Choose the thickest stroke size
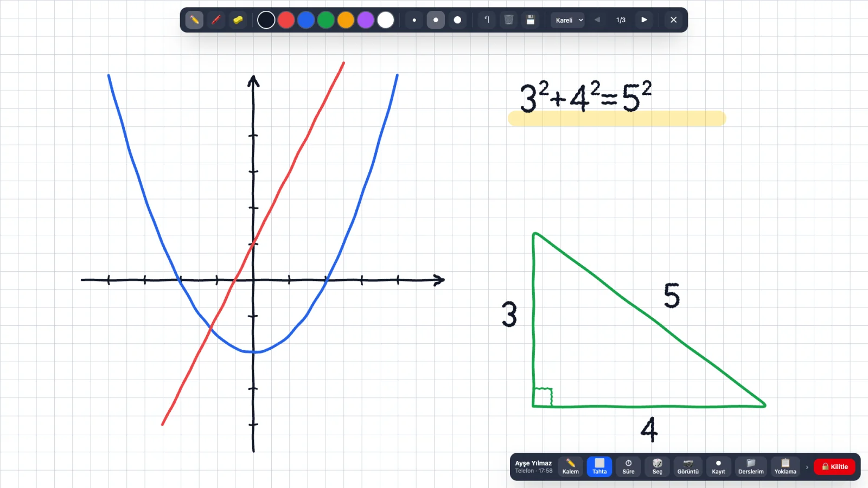This screenshot has width=868, height=488. click(x=457, y=20)
